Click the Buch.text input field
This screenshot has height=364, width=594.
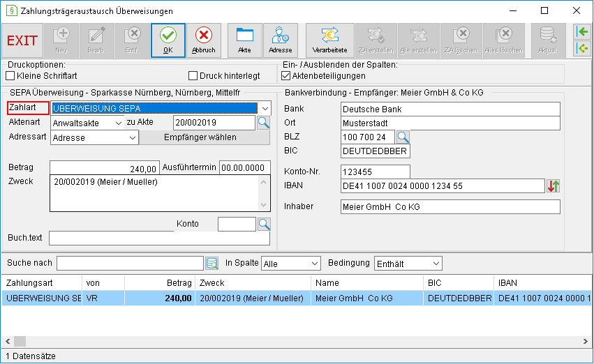pos(159,238)
